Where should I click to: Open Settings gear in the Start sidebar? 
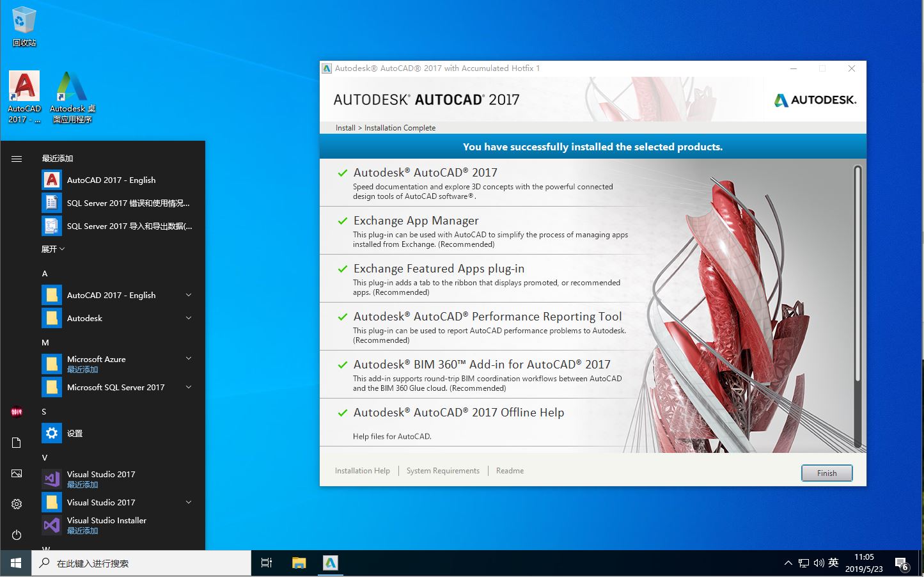tap(17, 504)
